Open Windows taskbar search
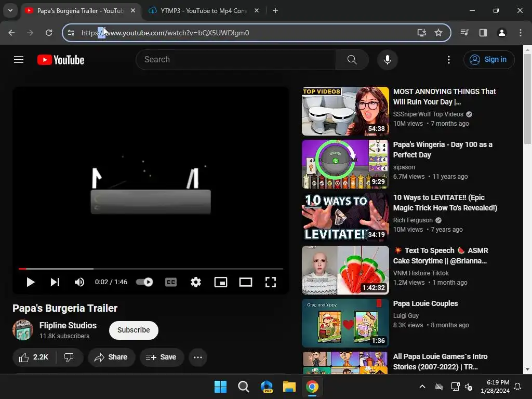 [243, 387]
